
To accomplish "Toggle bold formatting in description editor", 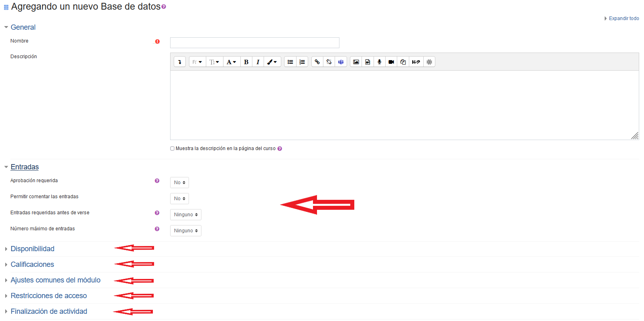I will [246, 62].
